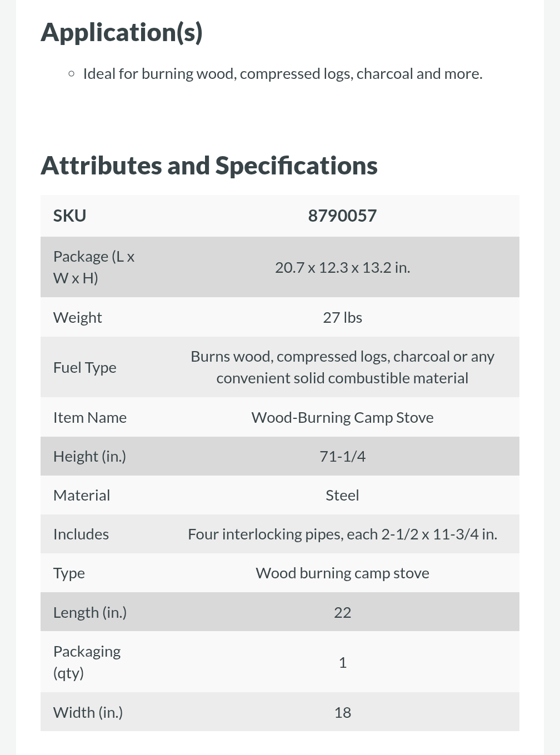Viewport: 560px width, 755px height.
Task: Click the SKU row label
Action: pyautogui.click(x=69, y=216)
